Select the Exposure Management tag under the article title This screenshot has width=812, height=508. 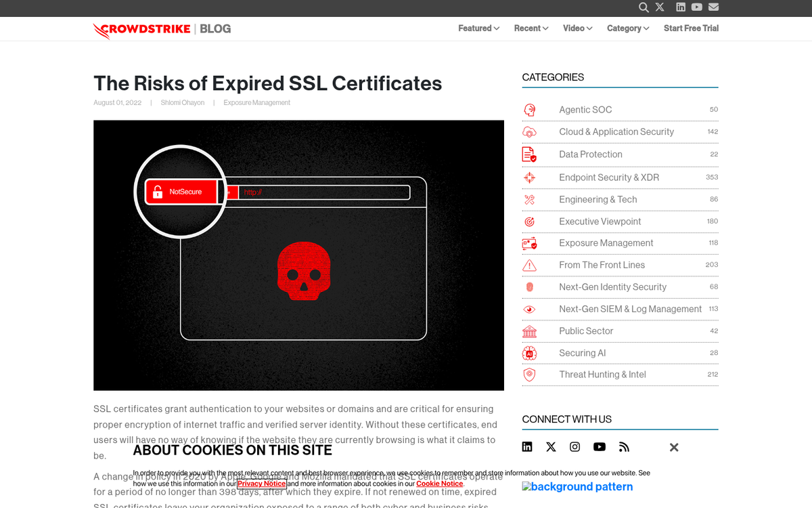(x=256, y=102)
